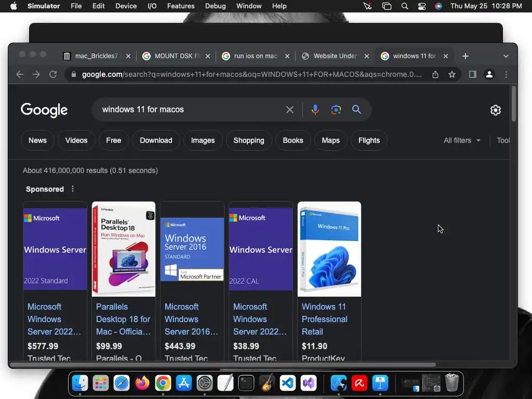Go forward with the browser forward arrow
Screen dimensions: 532x399
(36, 74)
